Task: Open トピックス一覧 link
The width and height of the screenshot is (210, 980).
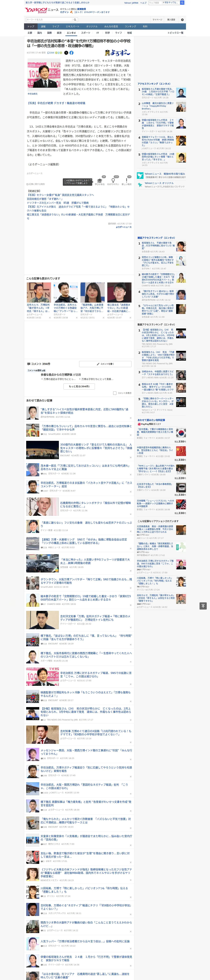Action: (175, 33)
